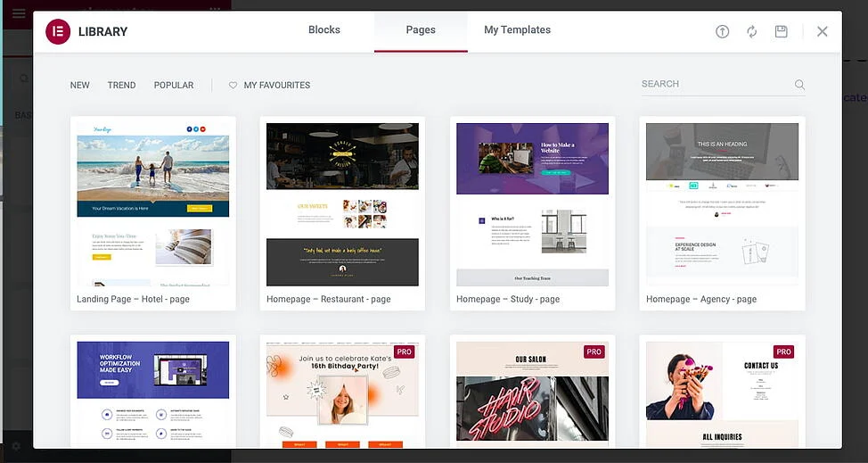Click the PRO badge on Our Salon template
This screenshot has width=868, height=463.
pyautogui.click(x=594, y=351)
